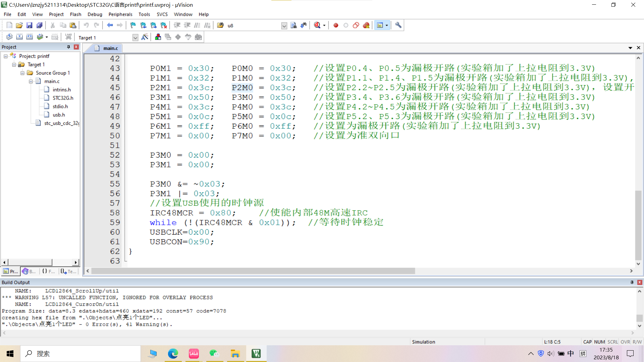Open File Explorer from taskbar
The image size is (644, 362).
point(235,354)
